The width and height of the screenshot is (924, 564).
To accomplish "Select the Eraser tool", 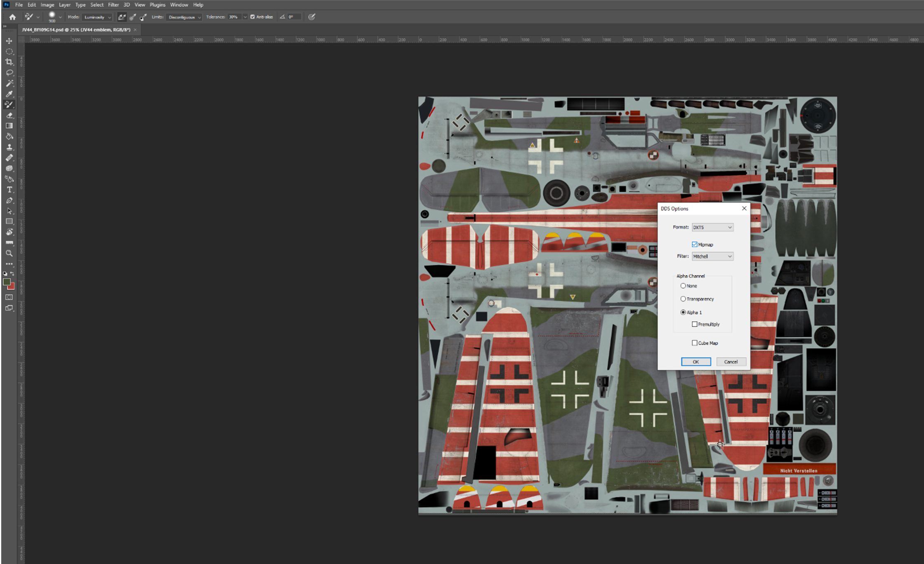I will [x=9, y=115].
